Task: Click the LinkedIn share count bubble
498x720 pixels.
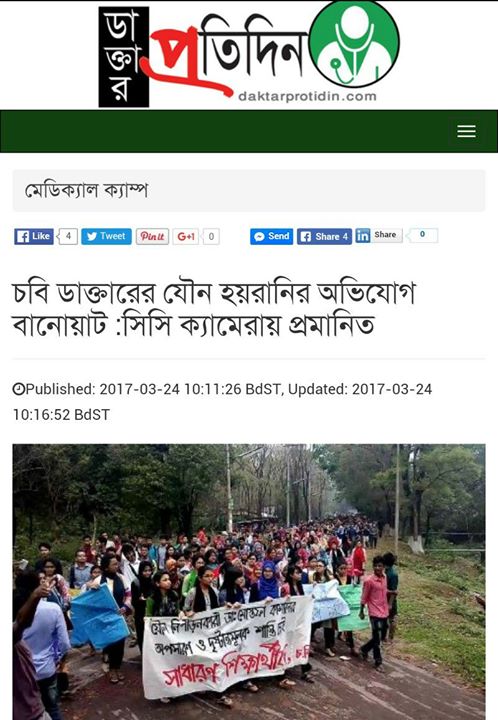Action: [422, 235]
